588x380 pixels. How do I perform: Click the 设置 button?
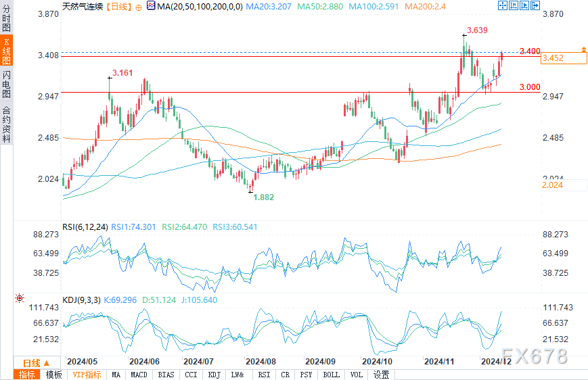[x=381, y=375]
